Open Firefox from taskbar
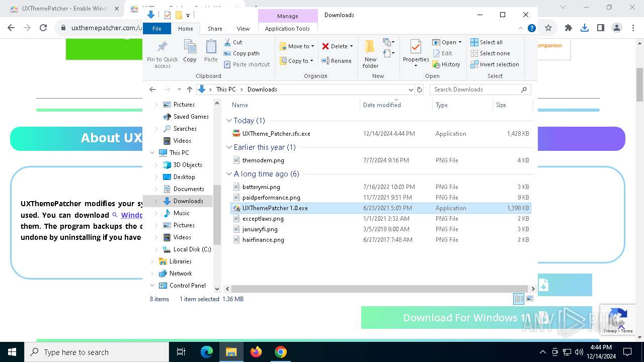The height and width of the screenshot is (362, 644). tap(256, 352)
